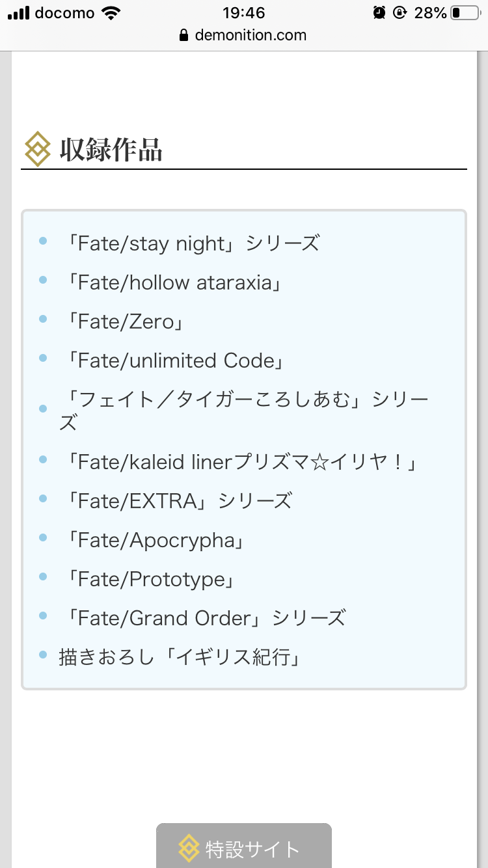488x868 pixels.
Task: Tap the diamond icon on 特設サイト button
Action: pos(189,848)
